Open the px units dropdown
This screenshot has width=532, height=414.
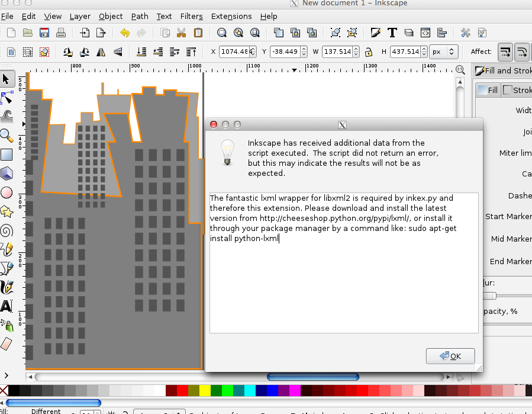[x=444, y=52]
